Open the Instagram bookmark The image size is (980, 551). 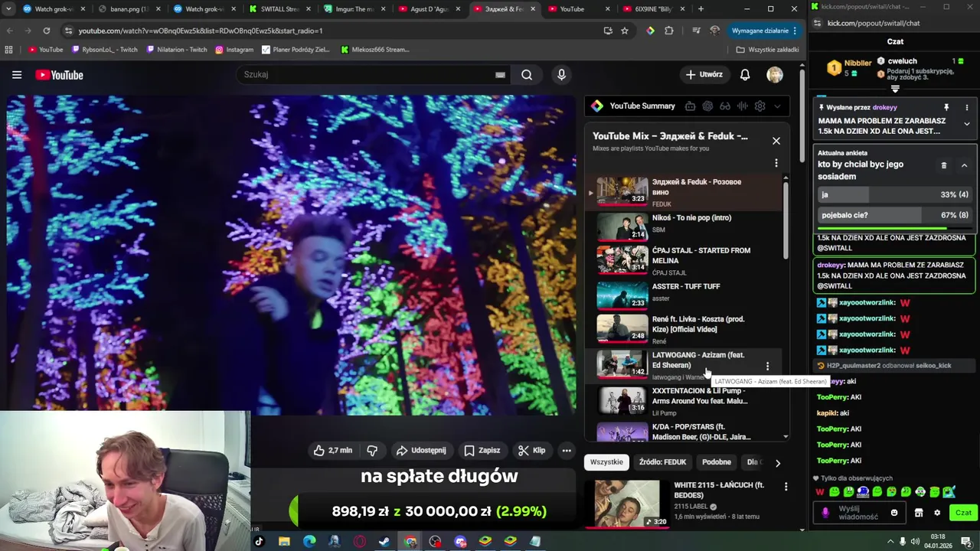234,50
